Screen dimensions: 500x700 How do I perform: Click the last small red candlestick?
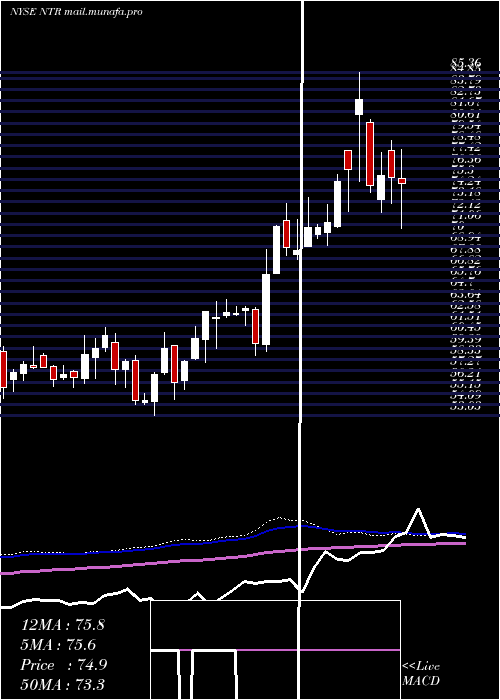coord(402,181)
